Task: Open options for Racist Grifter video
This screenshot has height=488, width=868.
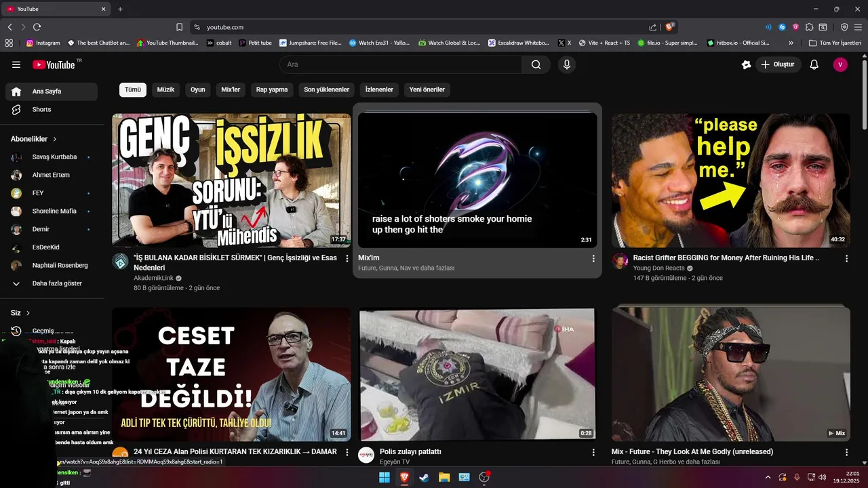Action: point(846,258)
